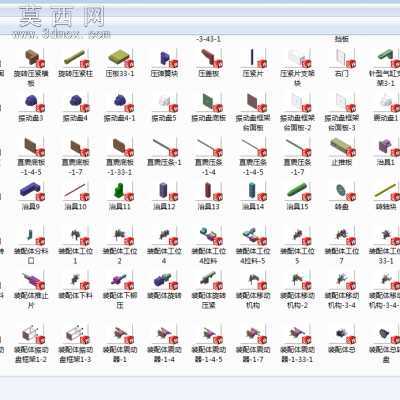
Task: Select the 直震底板-1-33-1 file icon
Action: 120,147
